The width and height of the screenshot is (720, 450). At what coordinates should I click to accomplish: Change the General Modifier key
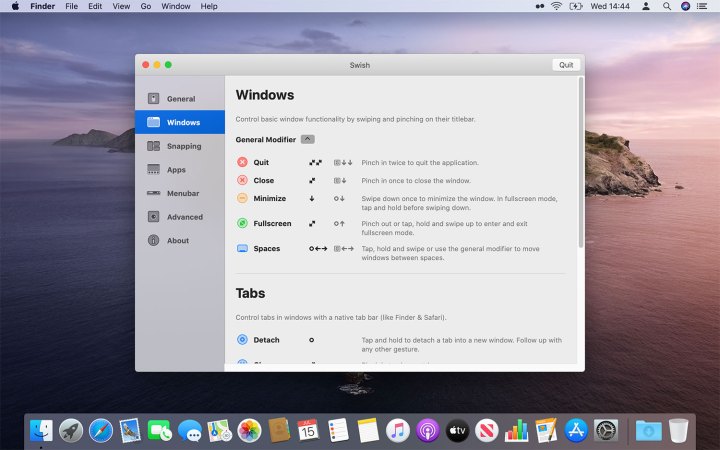click(x=307, y=139)
